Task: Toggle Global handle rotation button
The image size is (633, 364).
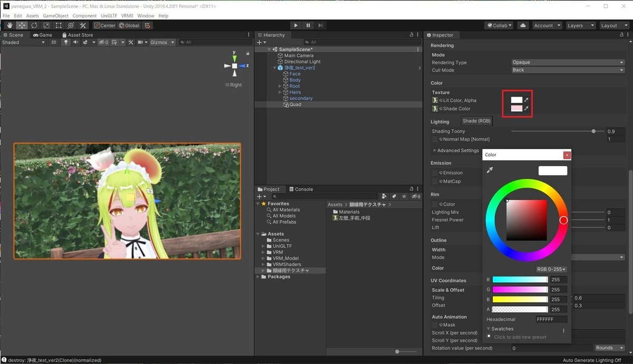Action: pyautogui.click(x=129, y=25)
